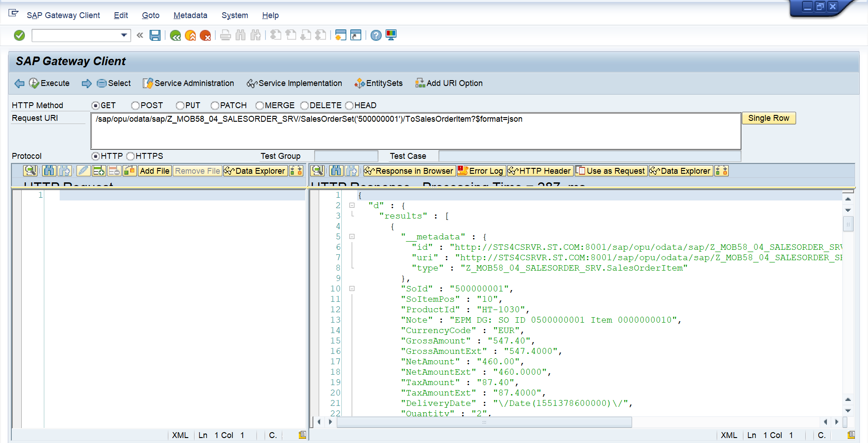
Task: Click the response horizontal scrollbar
Action: (484, 422)
